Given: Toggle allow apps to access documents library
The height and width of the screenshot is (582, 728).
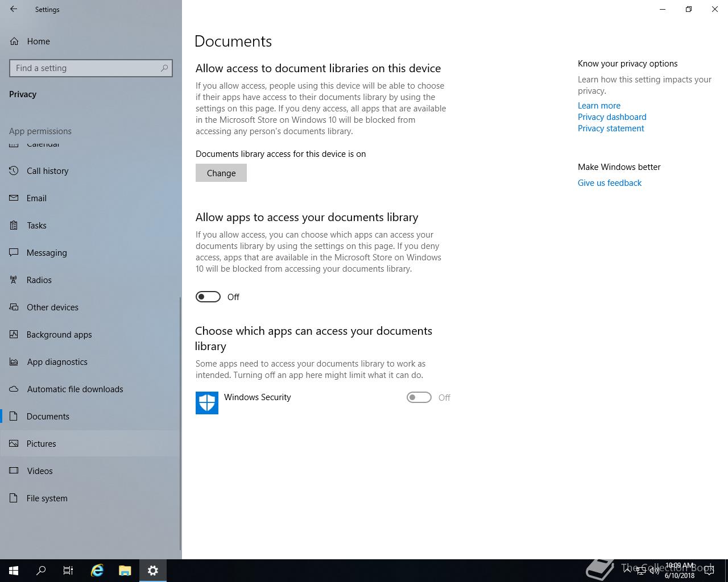Looking at the screenshot, I should [208, 297].
